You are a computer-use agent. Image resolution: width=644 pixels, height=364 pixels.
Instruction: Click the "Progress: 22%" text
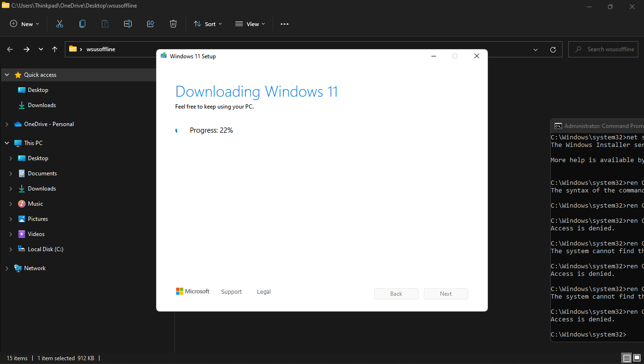(x=211, y=130)
